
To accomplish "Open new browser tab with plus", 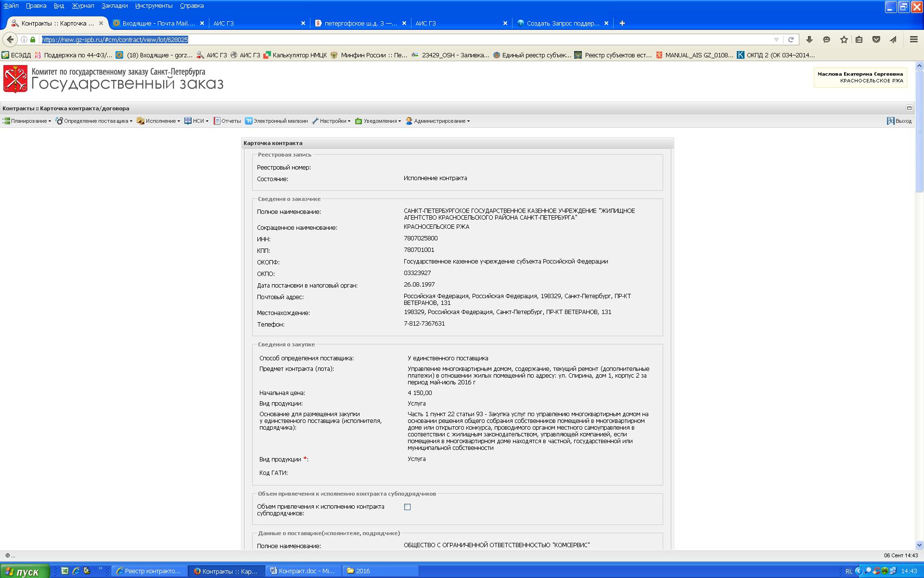I will (622, 23).
